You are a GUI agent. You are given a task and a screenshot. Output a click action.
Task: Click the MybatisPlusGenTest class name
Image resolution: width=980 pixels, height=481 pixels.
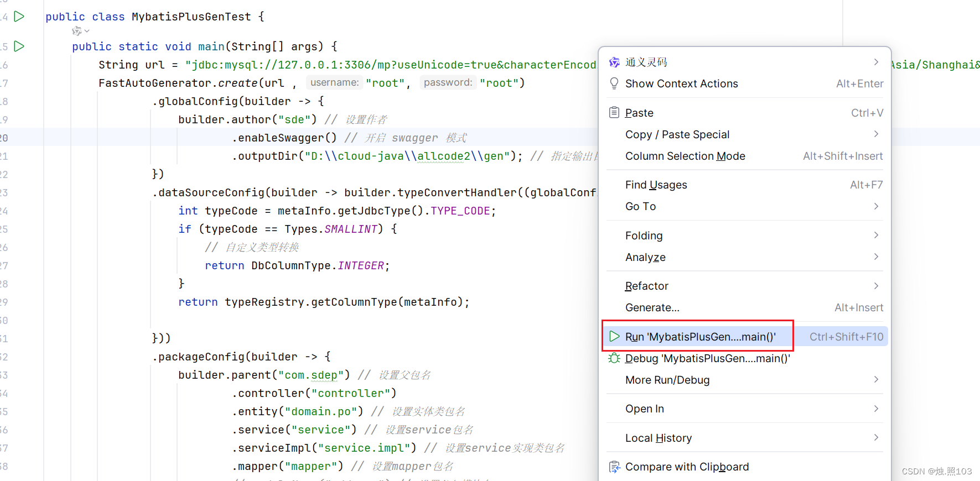[x=191, y=17]
